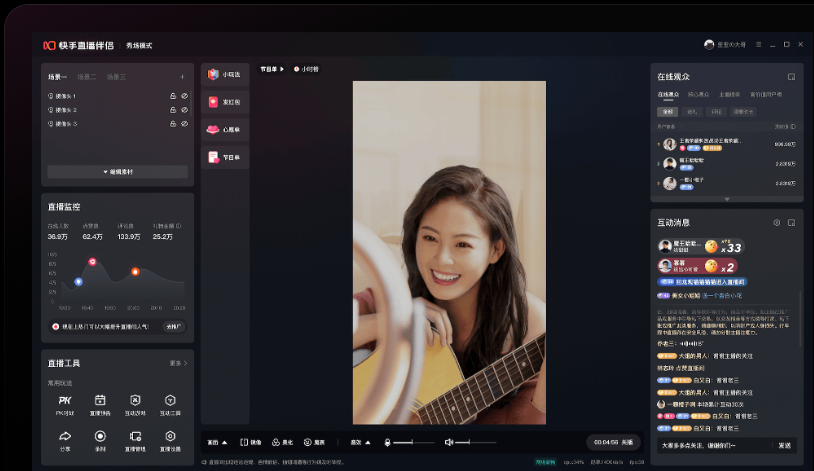Select the 摄像头 1 source row

[x=118, y=96]
